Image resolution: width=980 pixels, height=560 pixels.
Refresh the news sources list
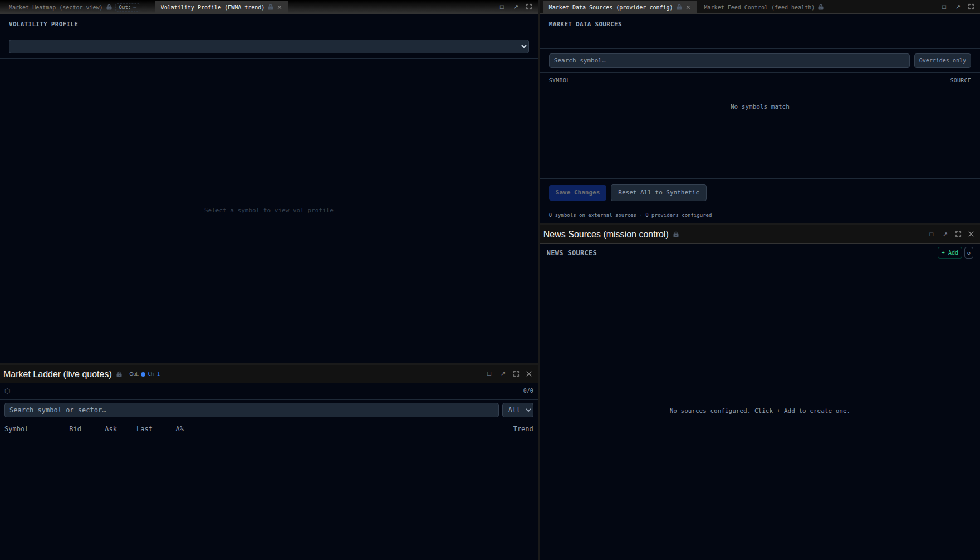[969, 253]
